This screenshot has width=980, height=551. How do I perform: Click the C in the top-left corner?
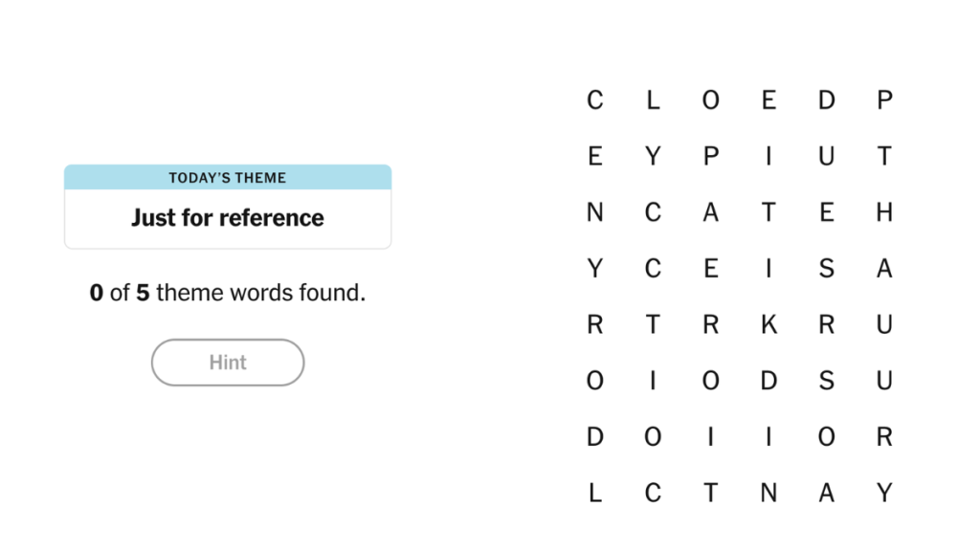pos(595,99)
